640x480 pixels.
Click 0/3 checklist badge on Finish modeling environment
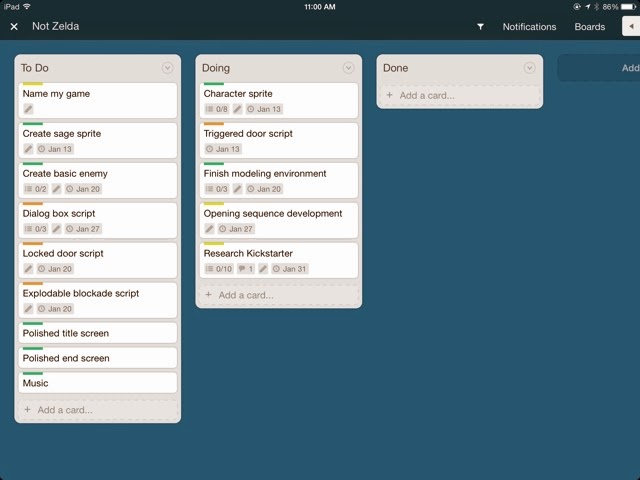[217, 189]
